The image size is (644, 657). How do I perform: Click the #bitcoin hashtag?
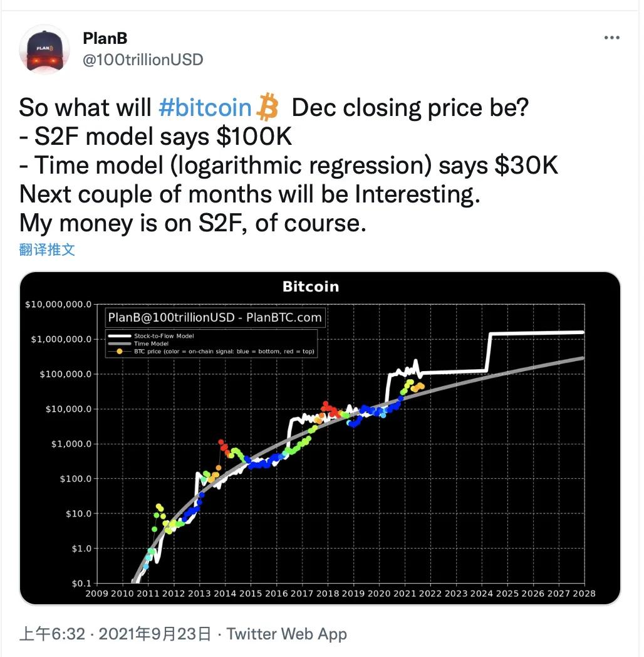coord(205,108)
